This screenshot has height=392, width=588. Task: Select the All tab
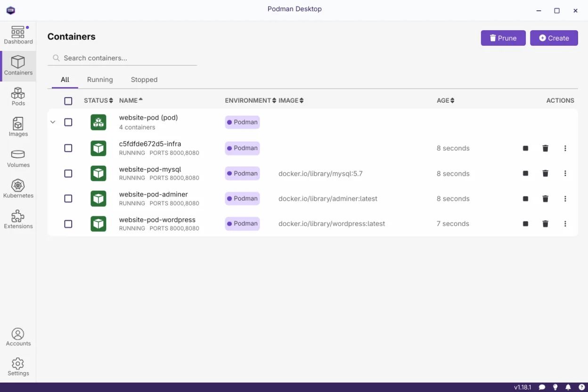tap(65, 80)
